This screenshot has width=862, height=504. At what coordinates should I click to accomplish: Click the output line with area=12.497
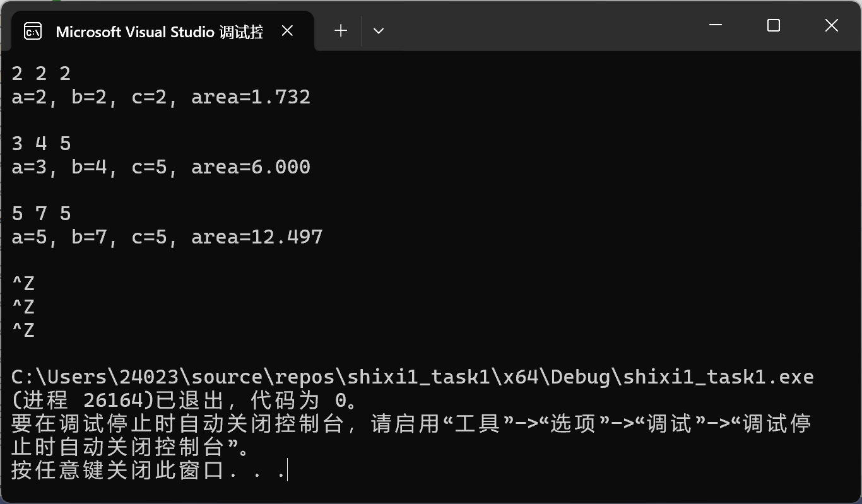pos(167,237)
